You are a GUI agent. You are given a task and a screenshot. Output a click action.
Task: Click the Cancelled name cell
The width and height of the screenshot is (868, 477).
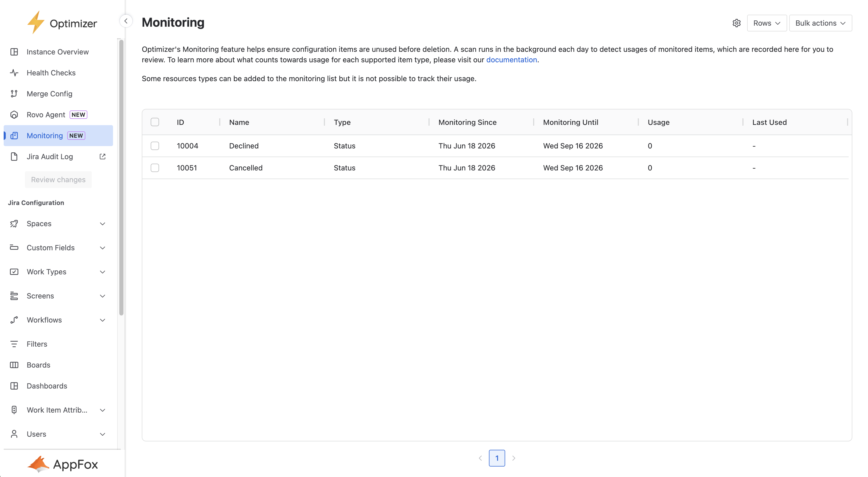[x=246, y=168]
